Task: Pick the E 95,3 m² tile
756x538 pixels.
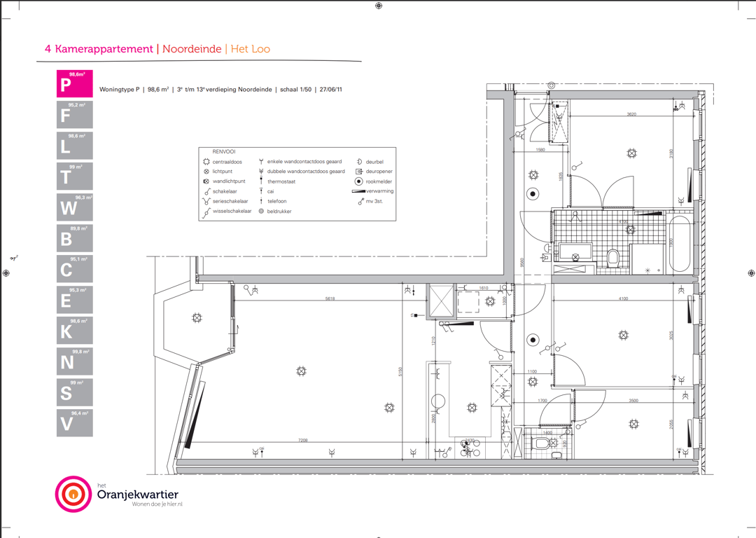Action: (75, 300)
